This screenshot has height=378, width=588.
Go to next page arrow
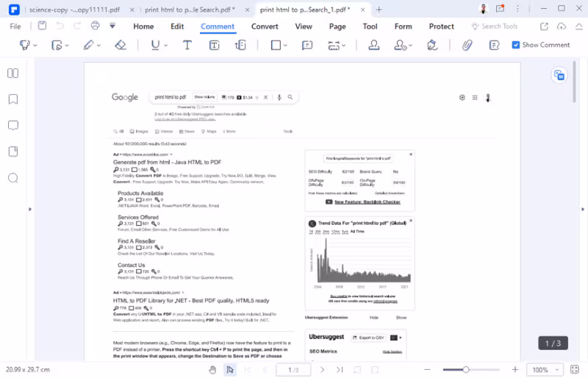(322, 370)
